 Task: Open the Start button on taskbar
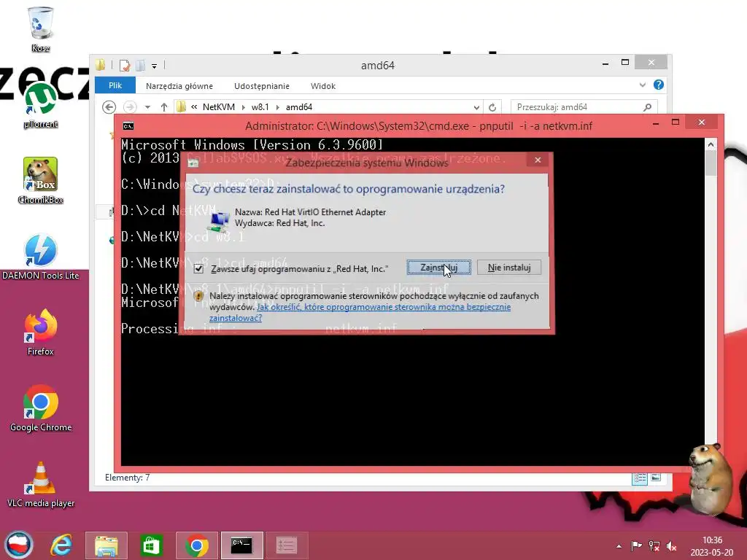pos(19,545)
